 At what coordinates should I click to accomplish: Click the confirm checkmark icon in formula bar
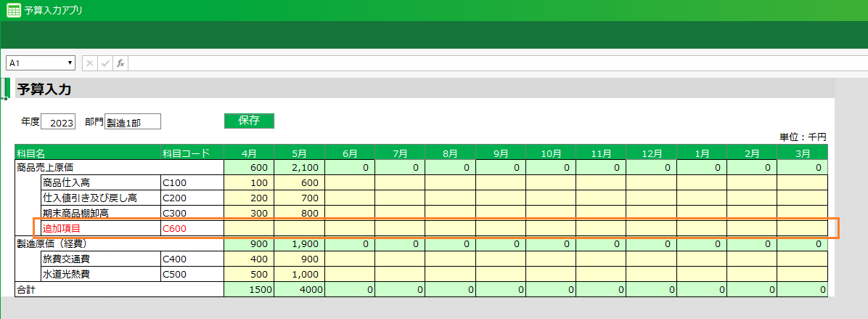pos(105,63)
